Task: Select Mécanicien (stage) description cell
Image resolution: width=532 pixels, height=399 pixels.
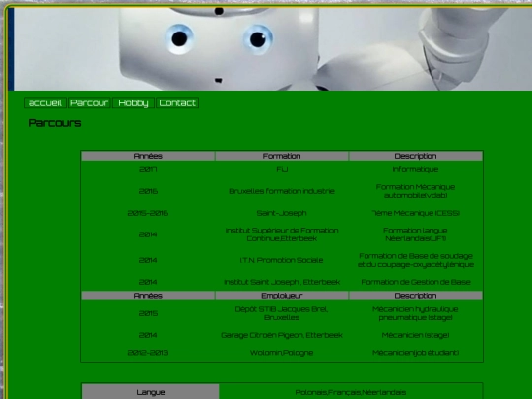Action: pos(416,335)
